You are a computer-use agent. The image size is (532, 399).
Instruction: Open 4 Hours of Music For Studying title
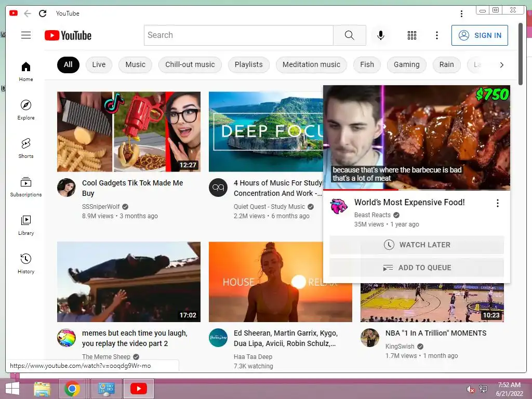point(278,188)
